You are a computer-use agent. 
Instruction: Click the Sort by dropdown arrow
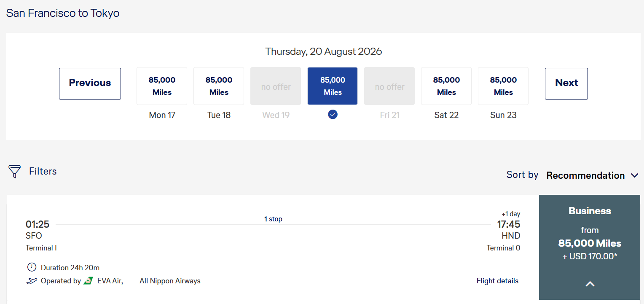[635, 175]
